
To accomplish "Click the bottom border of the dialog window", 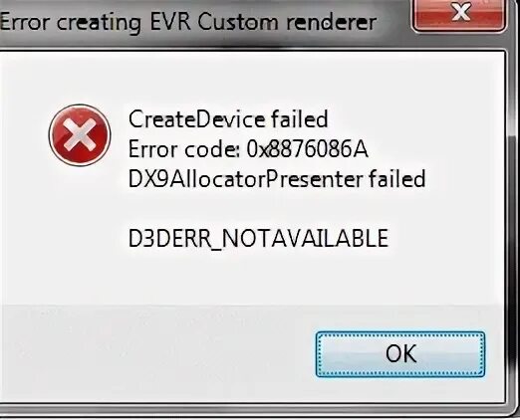I will pyautogui.click(x=252, y=410).
